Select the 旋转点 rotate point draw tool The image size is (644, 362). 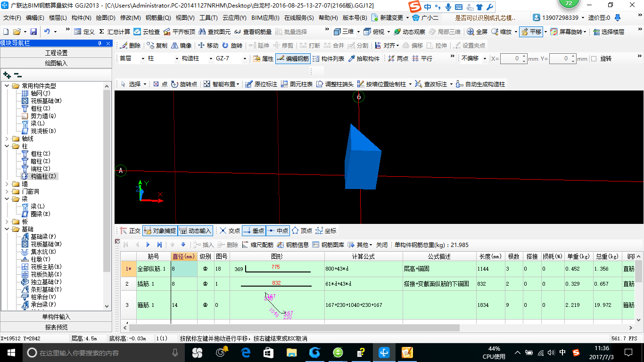pos(184,84)
